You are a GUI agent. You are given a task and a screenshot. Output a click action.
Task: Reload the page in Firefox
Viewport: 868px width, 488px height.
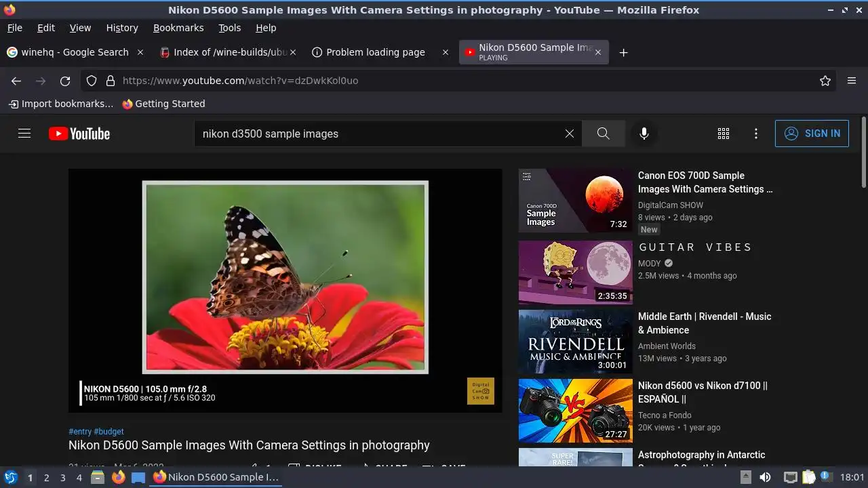(65, 81)
